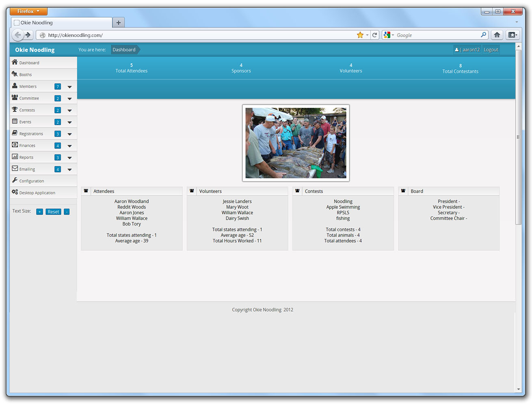This screenshot has width=532, height=404.
Task: Expand the Registrations submenu arrow
Action: (x=69, y=134)
